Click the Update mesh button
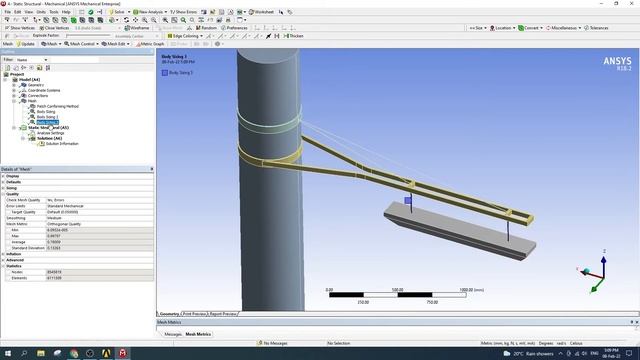640x360 pixels. (26, 44)
